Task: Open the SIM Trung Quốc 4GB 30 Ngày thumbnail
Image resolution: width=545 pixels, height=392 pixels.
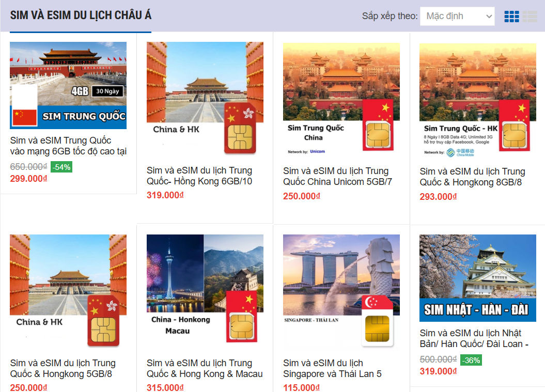Action: coord(68,86)
